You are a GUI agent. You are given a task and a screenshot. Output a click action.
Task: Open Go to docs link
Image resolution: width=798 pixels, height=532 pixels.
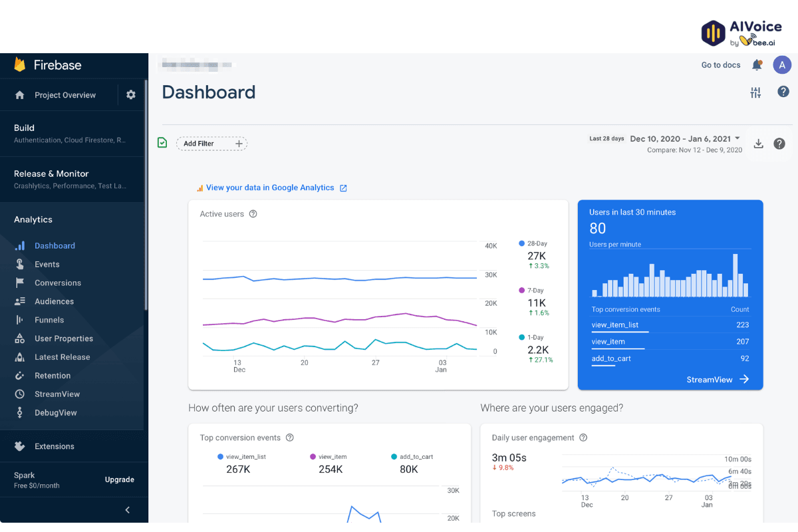point(721,65)
